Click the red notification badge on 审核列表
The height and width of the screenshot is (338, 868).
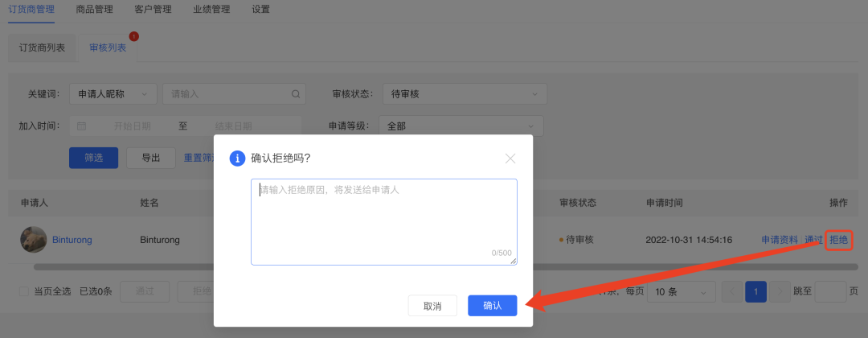click(133, 36)
